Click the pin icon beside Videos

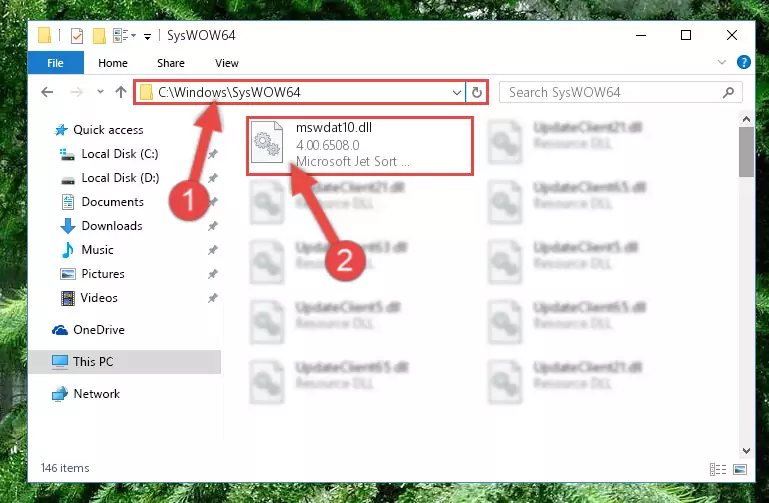212,298
